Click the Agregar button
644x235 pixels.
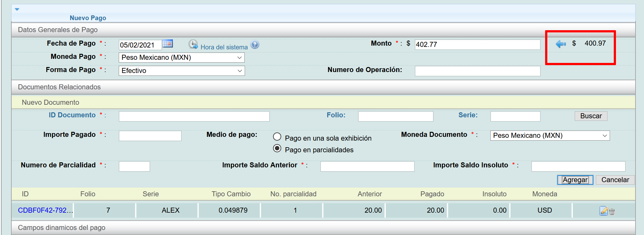pos(575,180)
